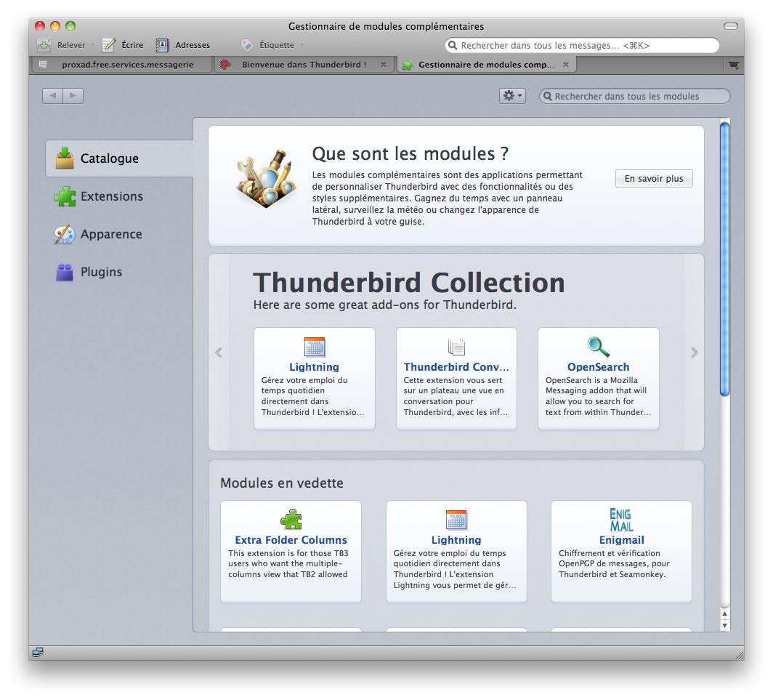The height and width of the screenshot is (700, 773).
Task: Switch to Bienvenue dans Thunderbird tab
Action: pos(304,65)
